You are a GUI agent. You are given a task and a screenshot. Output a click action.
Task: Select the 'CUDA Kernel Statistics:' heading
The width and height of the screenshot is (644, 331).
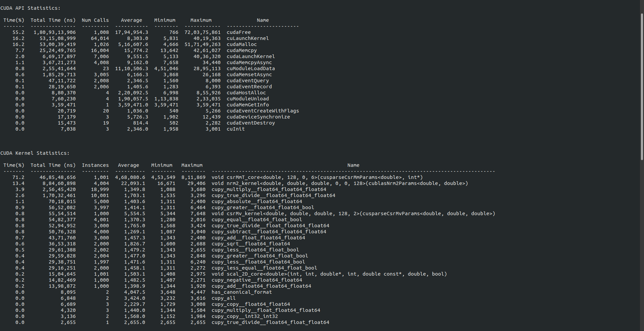35,153
